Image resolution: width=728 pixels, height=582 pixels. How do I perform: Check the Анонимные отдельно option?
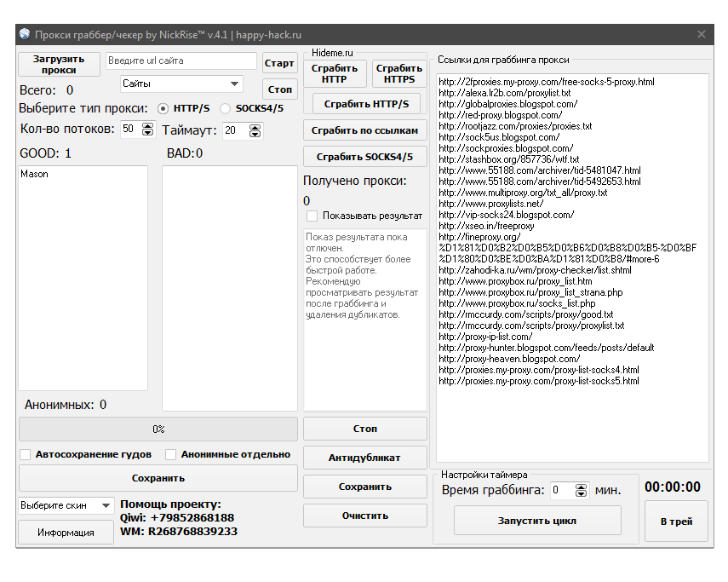pyautogui.click(x=171, y=454)
